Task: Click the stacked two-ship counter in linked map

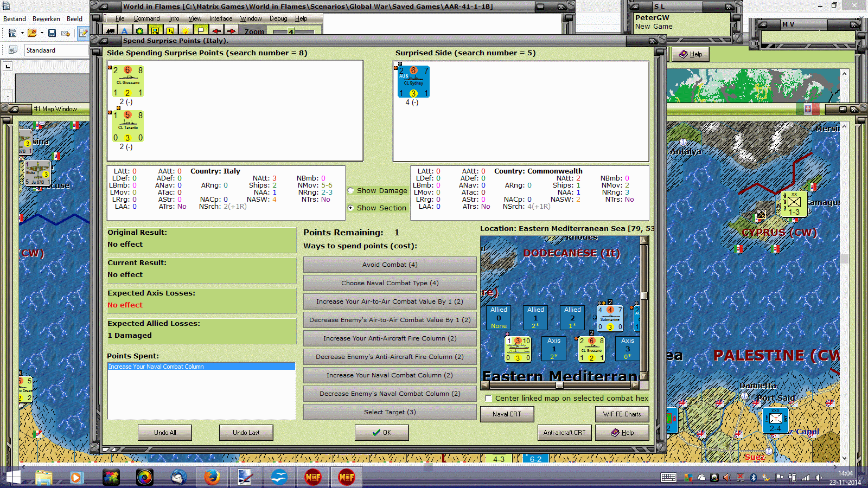Action: pyautogui.click(x=518, y=349)
